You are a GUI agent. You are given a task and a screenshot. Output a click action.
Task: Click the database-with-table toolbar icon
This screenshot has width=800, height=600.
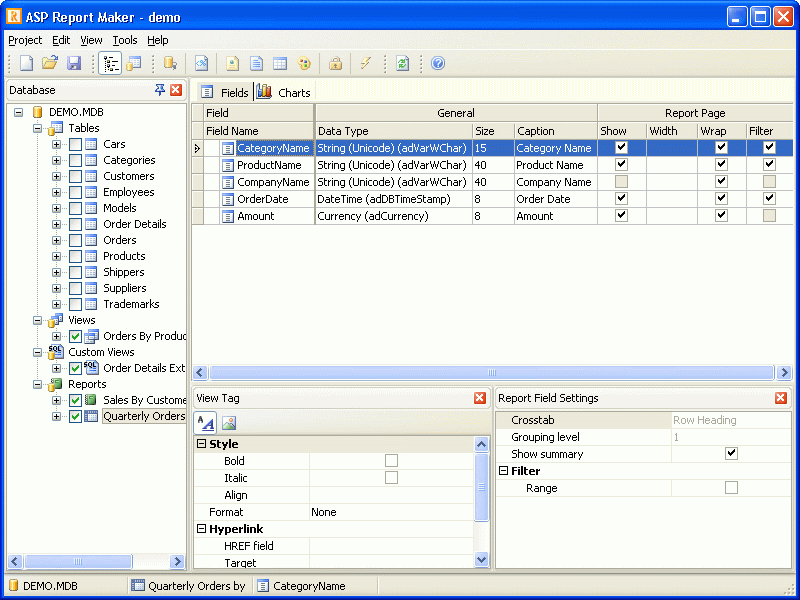pos(134,63)
